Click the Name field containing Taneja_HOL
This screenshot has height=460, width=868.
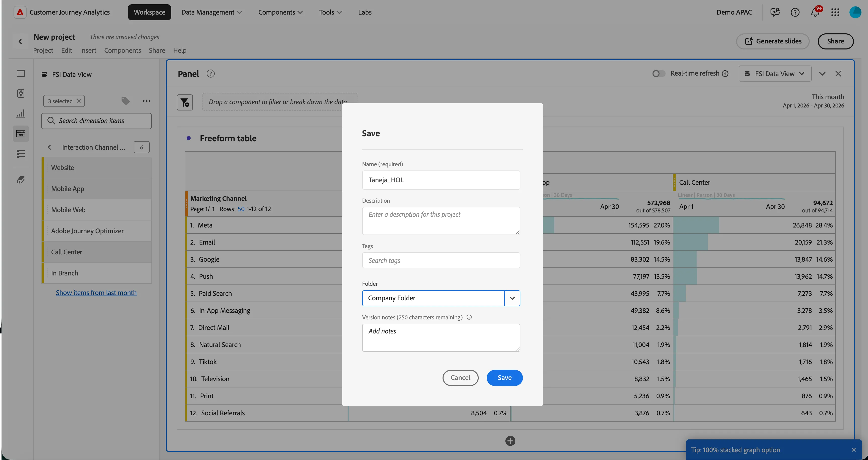(441, 180)
